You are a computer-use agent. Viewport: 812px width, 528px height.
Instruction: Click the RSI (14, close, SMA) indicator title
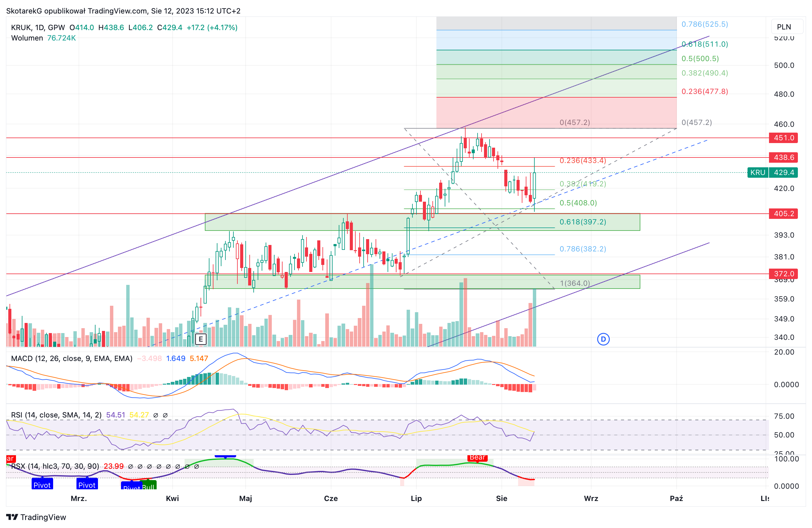56,415
